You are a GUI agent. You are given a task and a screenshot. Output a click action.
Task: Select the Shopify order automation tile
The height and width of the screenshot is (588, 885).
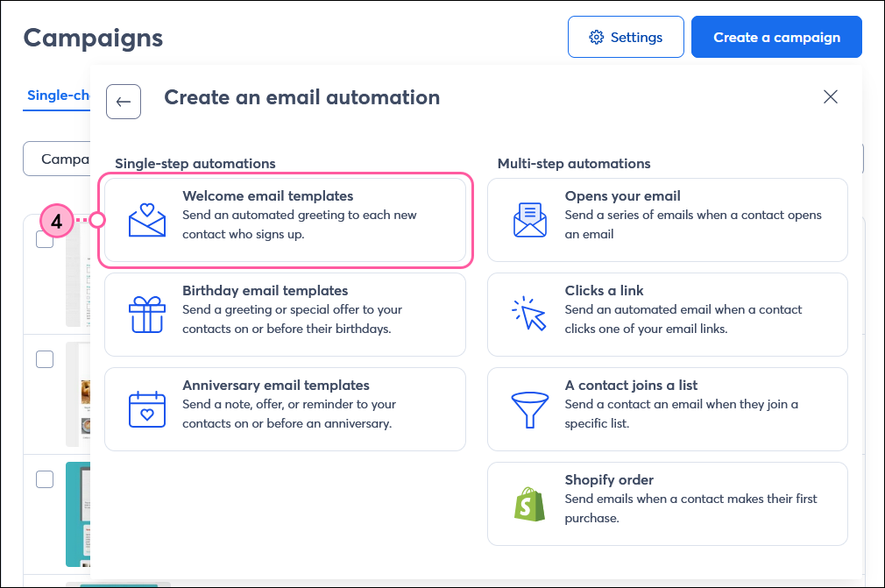tap(668, 503)
